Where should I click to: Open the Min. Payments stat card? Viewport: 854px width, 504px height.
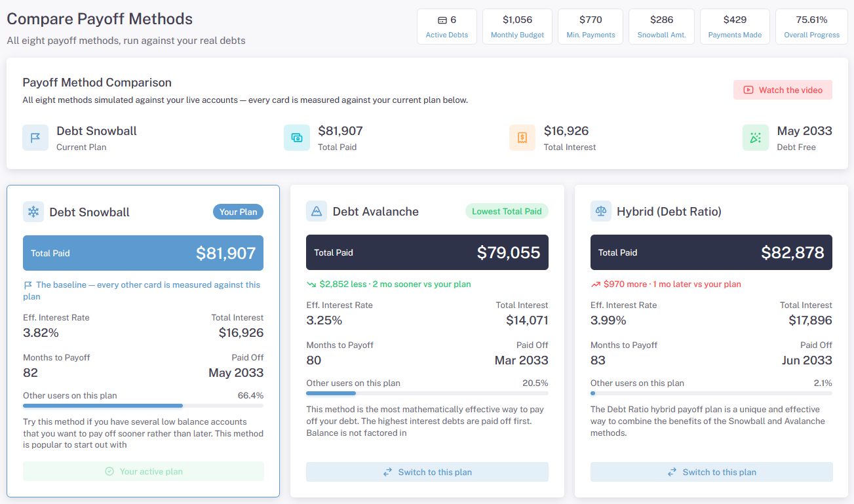(x=591, y=27)
